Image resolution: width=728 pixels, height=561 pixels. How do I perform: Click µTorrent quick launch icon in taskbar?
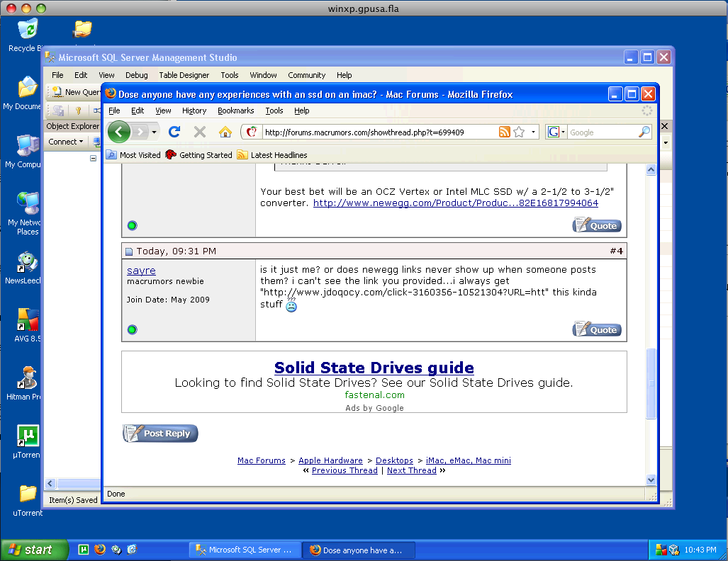click(83, 550)
